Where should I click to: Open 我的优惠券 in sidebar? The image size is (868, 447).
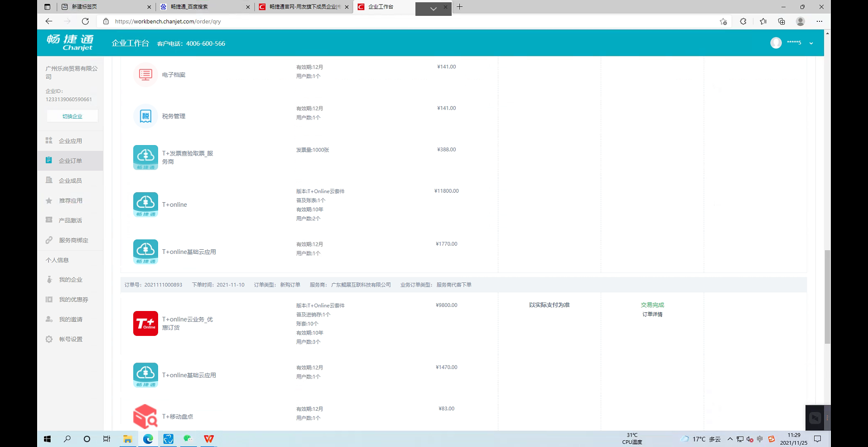coord(70,300)
